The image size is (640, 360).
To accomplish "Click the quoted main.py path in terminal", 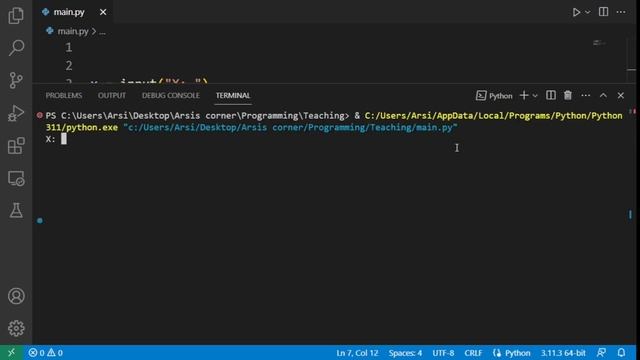I will (290, 128).
